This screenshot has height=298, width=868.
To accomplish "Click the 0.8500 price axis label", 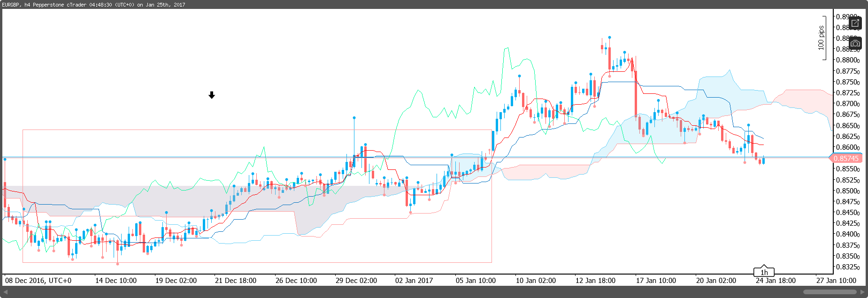I will click(848, 191).
